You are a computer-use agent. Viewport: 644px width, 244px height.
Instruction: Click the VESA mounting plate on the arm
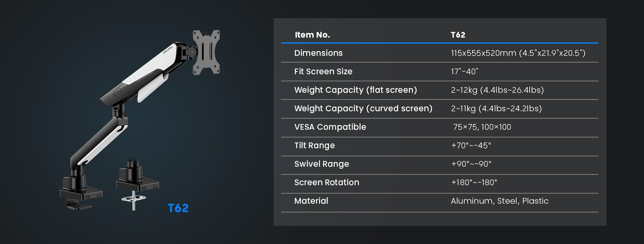tap(206, 52)
